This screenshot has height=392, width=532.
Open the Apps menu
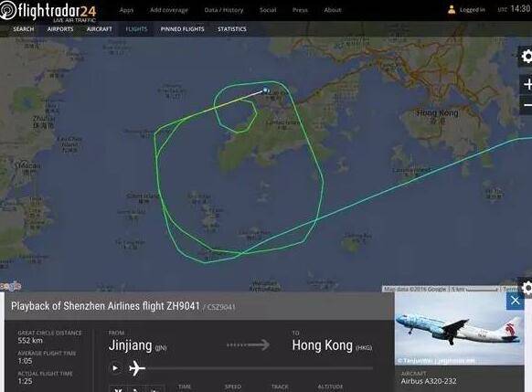[x=126, y=10]
